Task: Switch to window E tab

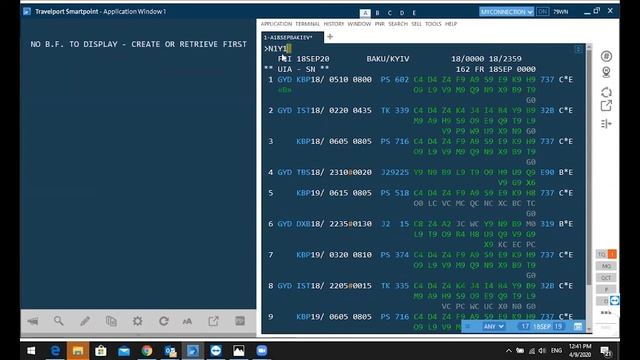Action: [x=414, y=13]
